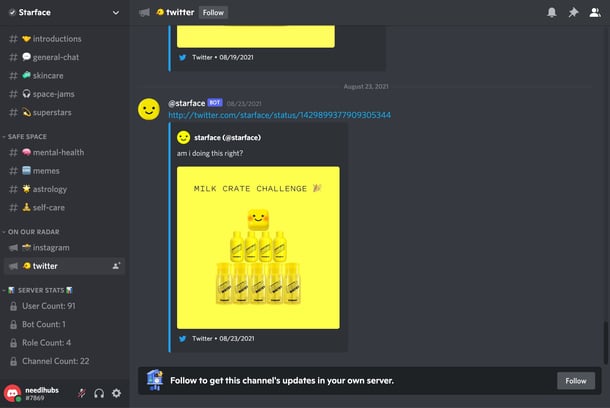The width and height of the screenshot is (610, 408).
Task: Click the starface bot avatar
Action: [x=149, y=109]
